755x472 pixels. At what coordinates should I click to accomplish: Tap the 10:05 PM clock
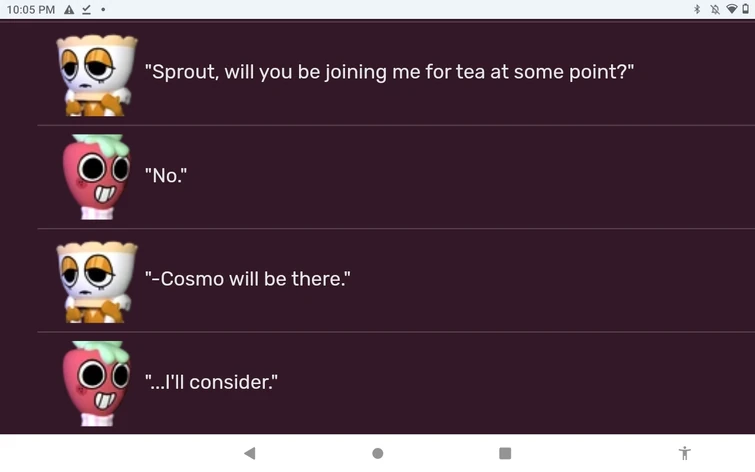click(30, 9)
